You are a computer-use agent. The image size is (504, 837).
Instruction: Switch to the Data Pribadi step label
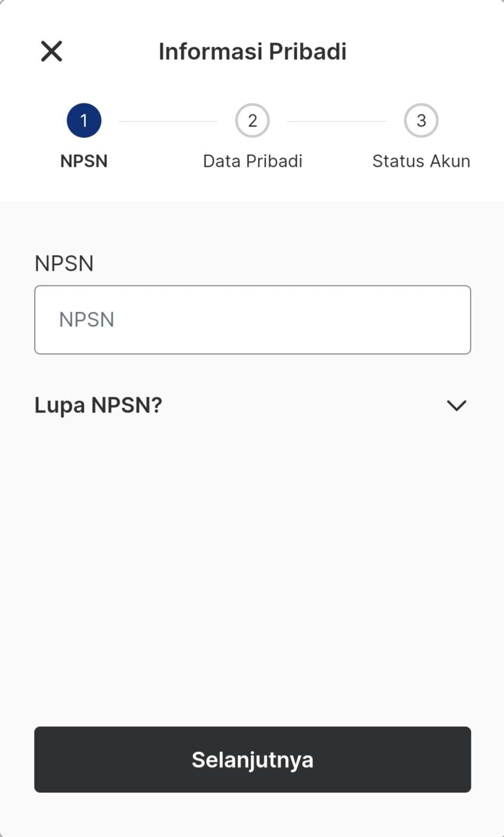[252, 161]
